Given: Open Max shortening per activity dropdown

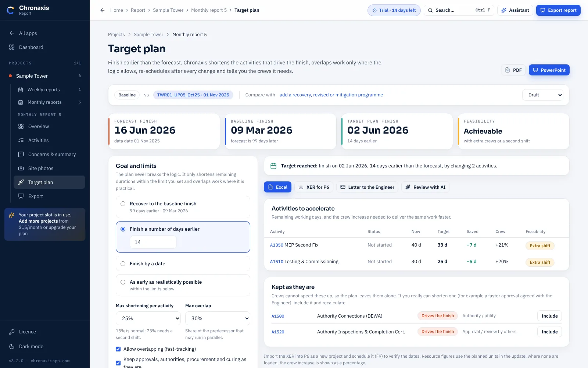Looking at the screenshot, I should tap(148, 318).
